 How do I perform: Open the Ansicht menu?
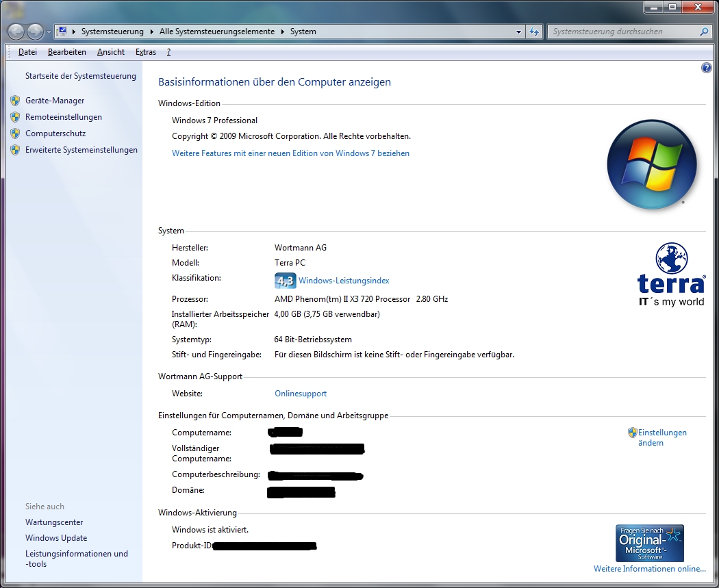click(110, 52)
